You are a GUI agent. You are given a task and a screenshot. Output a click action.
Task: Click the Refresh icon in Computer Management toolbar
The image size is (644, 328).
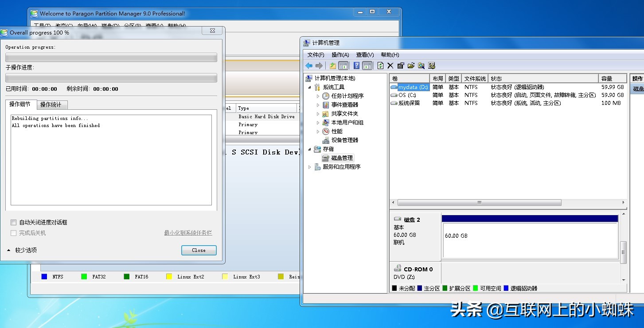pos(380,65)
